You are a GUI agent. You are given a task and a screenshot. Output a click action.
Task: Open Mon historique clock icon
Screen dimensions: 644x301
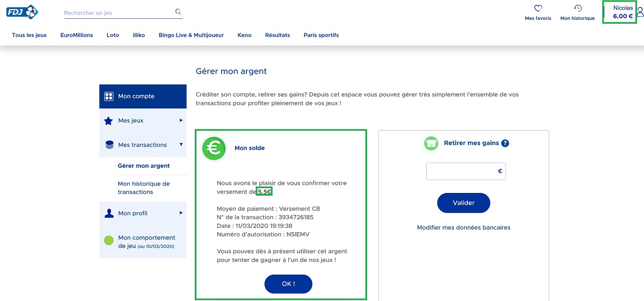(x=577, y=8)
